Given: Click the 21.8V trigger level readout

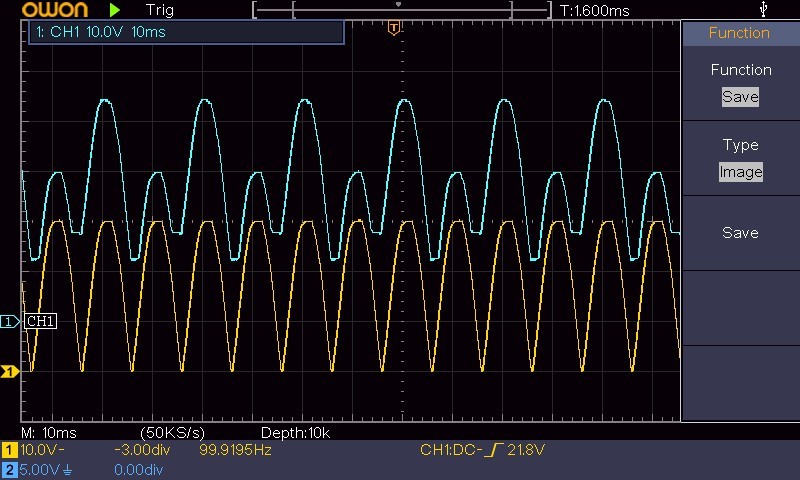Looking at the screenshot, I should (x=526, y=450).
